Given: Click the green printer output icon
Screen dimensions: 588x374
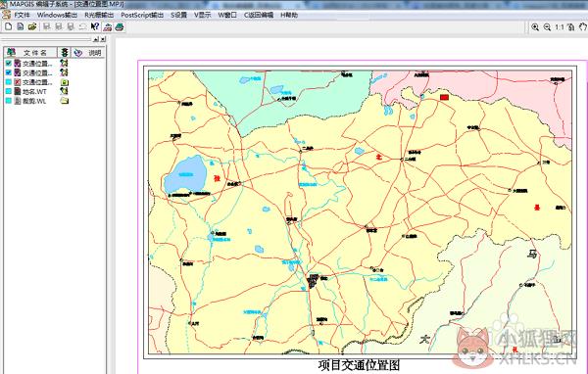Looking at the screenshot, I should click(120, 26).
